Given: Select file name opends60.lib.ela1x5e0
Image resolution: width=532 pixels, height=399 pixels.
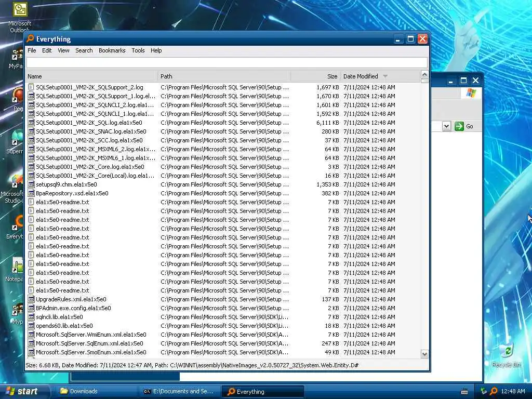Looking at the screenshot, I should point(64,326).
